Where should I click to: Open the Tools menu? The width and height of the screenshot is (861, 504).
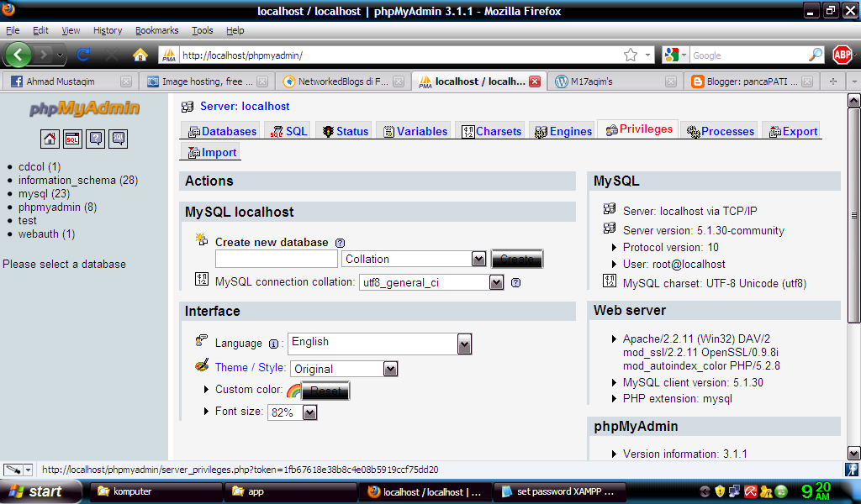(x=202, y=30)
